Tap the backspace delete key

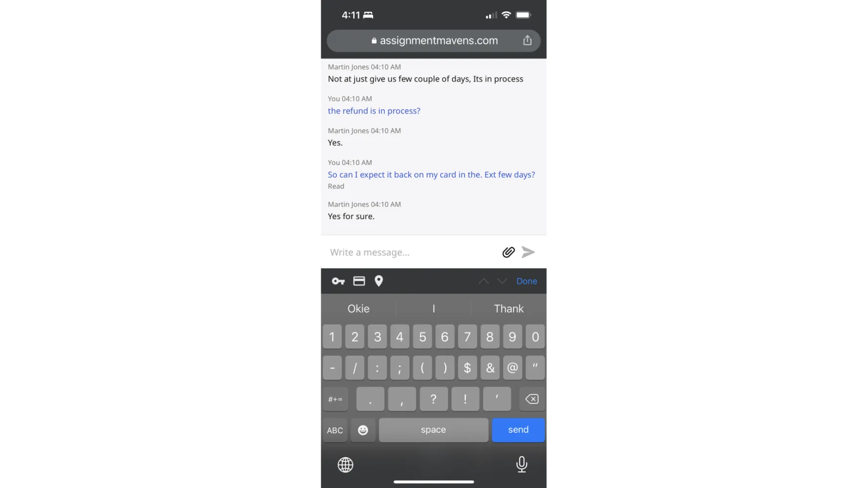point(532,399)
